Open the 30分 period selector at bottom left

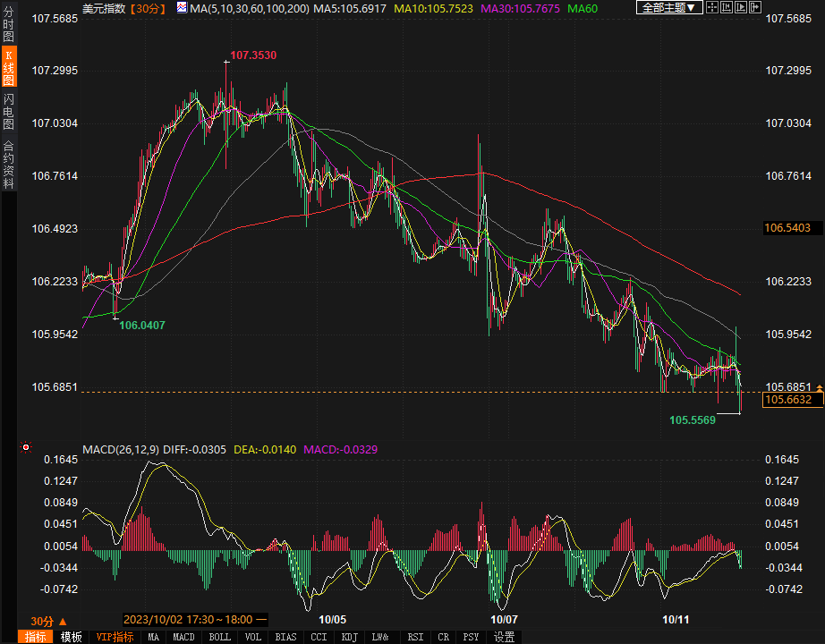(48, 620)
